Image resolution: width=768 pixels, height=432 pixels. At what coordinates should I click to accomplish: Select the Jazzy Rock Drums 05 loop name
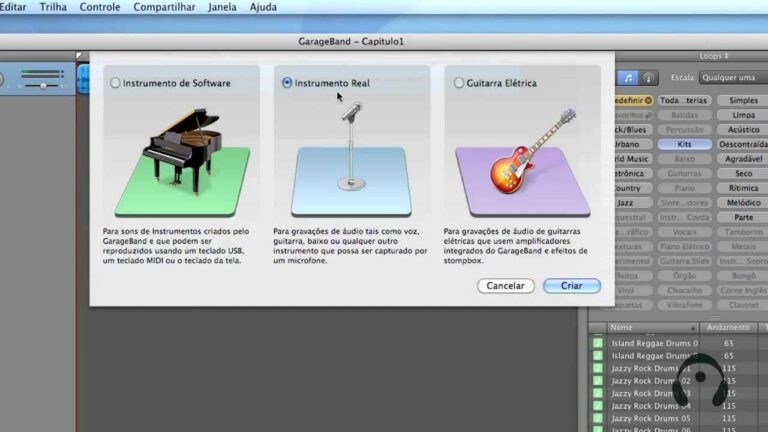point(651,418)
